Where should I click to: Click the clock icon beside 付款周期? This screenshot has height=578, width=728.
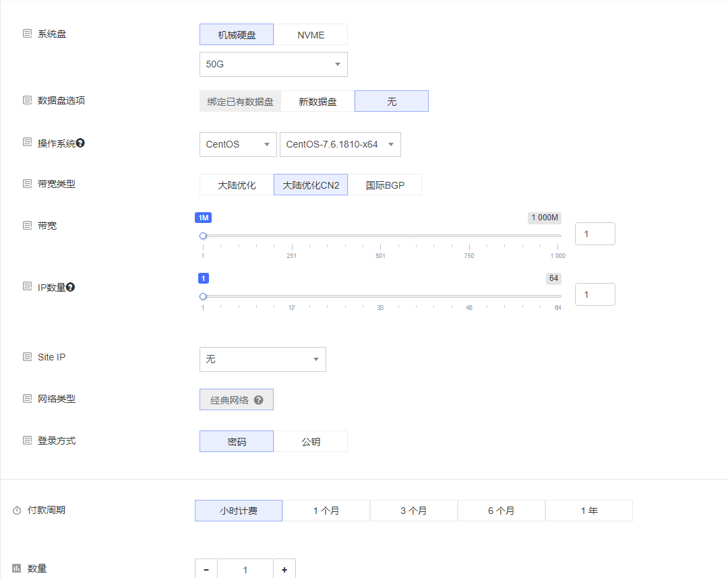tap(17, 511)
